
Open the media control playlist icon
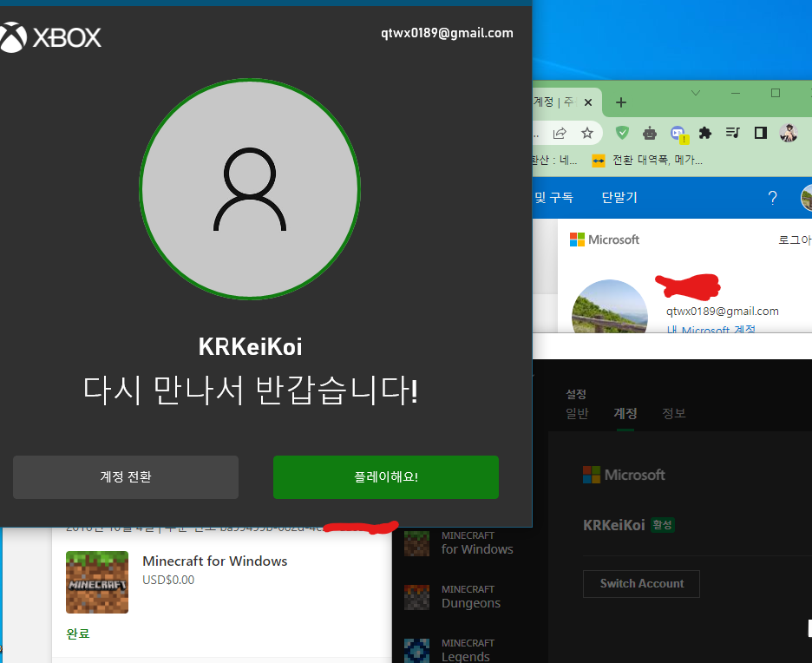point(733,133)
